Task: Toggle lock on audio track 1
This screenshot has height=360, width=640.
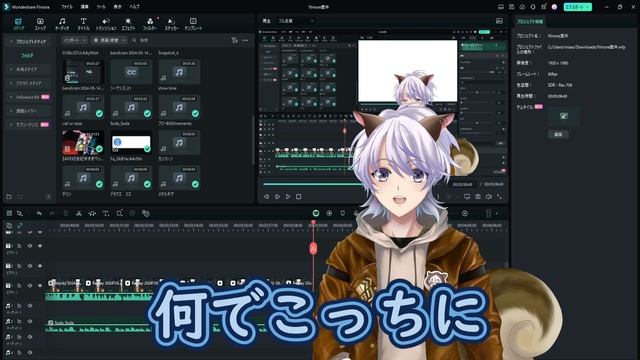Action: 19,306
